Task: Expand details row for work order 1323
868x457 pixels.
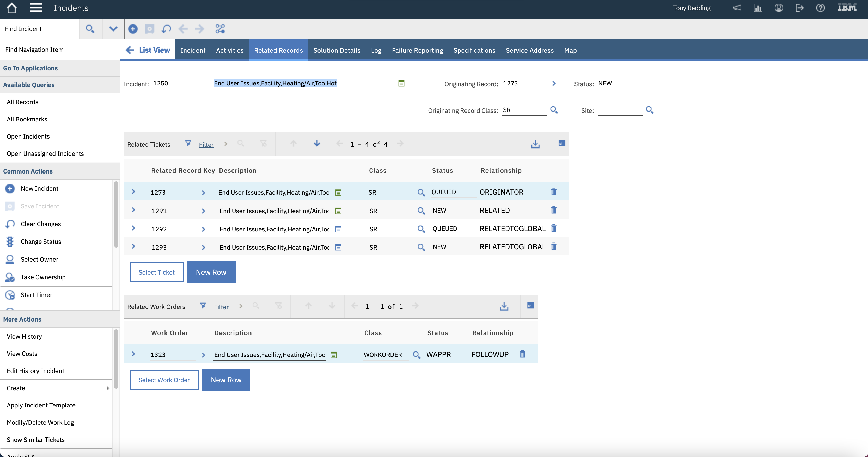Action: click(x=133, y=354)
